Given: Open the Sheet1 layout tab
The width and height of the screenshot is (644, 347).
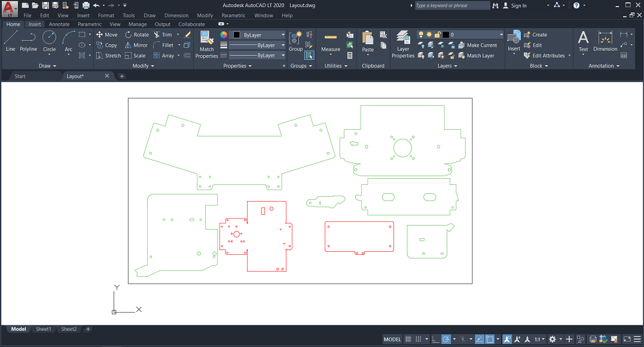Looking at the screenshot, I should tap(44, 329).
